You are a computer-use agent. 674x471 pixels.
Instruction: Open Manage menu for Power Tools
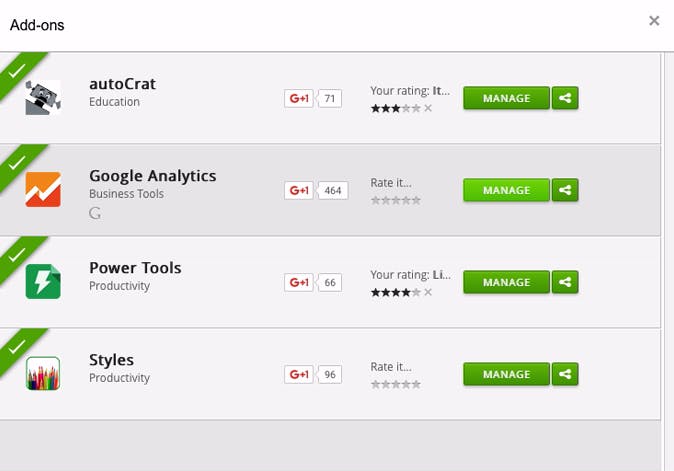pyautogui.click(x=506, y=282)
